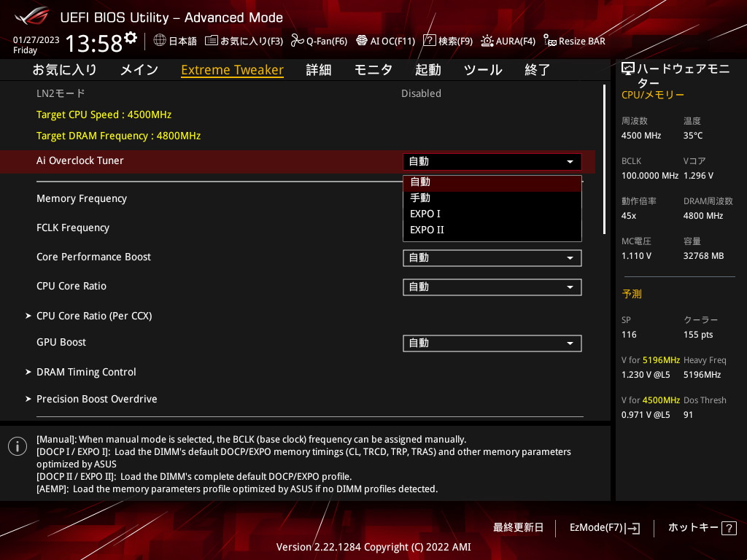Switch to the メイン tab
The image size is (747, 560).
(x=139, y=70)
